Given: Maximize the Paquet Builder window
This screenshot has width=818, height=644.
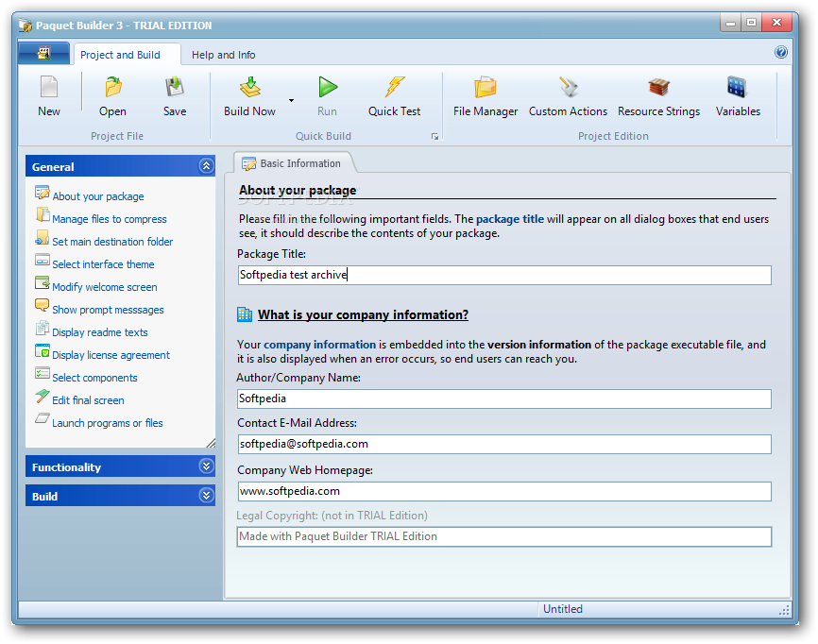Looking at the screenshot, I should point(751,23).
